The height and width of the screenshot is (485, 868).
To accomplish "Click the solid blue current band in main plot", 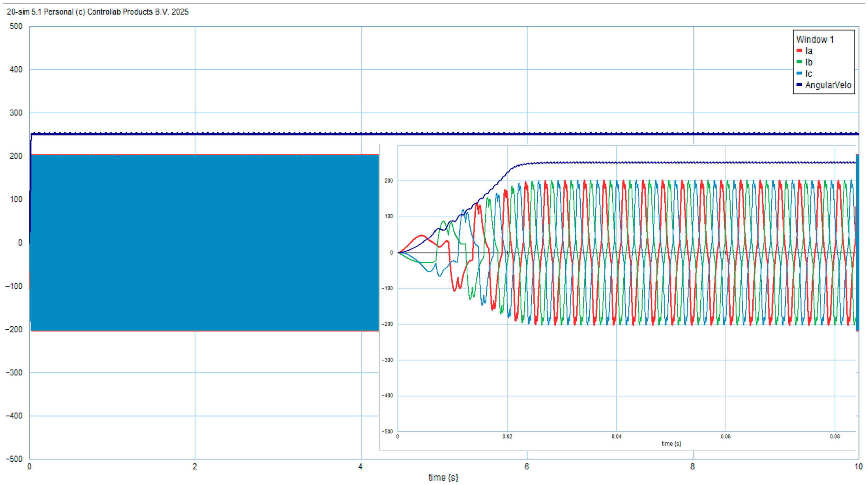I will click(202, 243).
